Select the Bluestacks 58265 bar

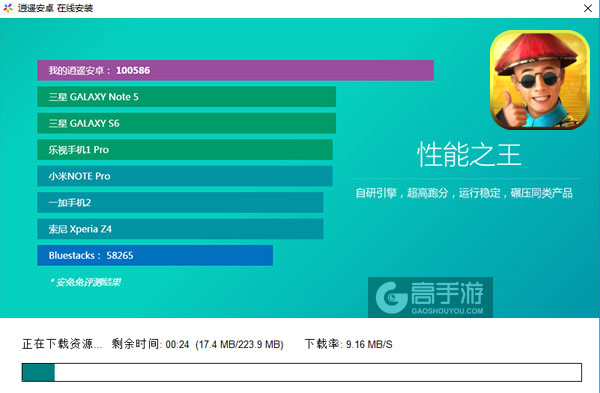(155, 255)
